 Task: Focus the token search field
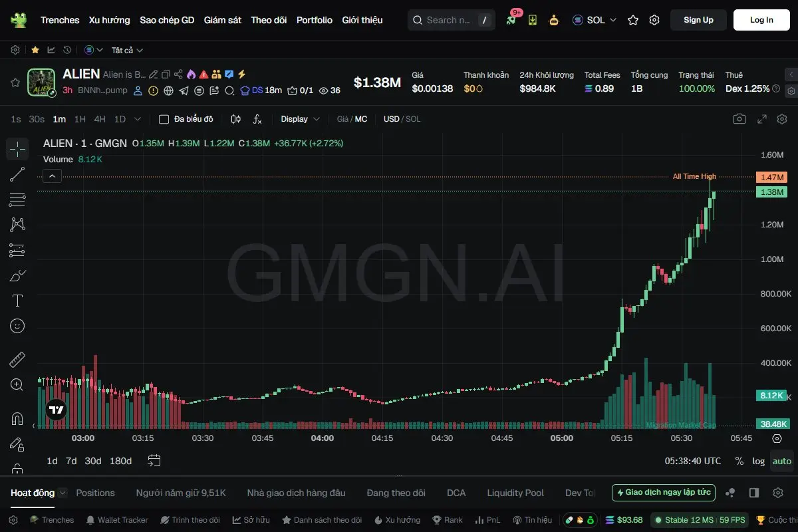pos(452,20)
